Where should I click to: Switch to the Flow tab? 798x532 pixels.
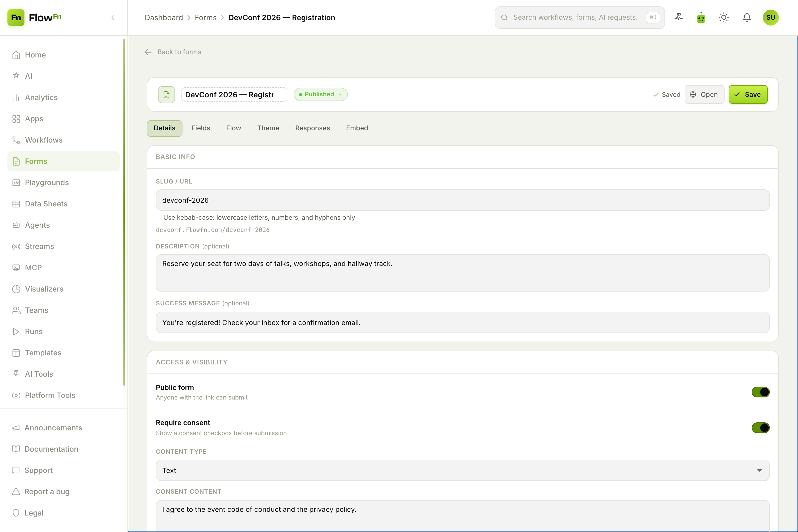tap(234, 128)
